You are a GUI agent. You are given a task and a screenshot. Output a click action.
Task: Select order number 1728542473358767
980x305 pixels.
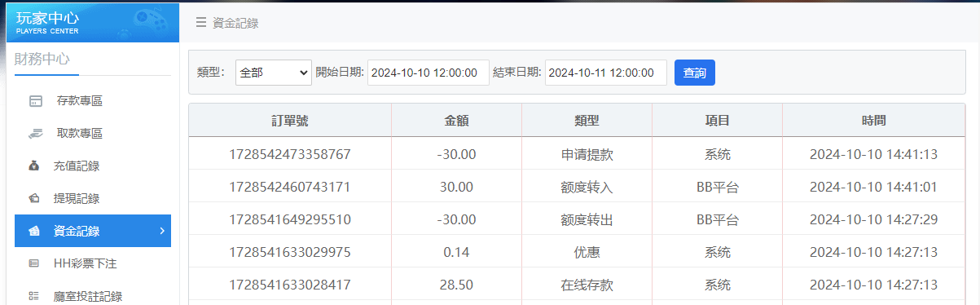(x=290, y=153)
